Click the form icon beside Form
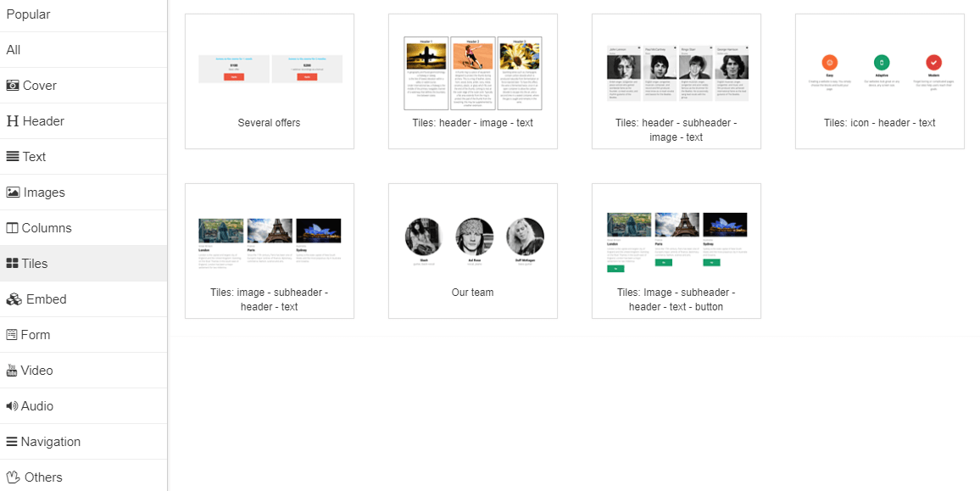The height and width of the screenshot is (491, 980). [x=12, y=335]
